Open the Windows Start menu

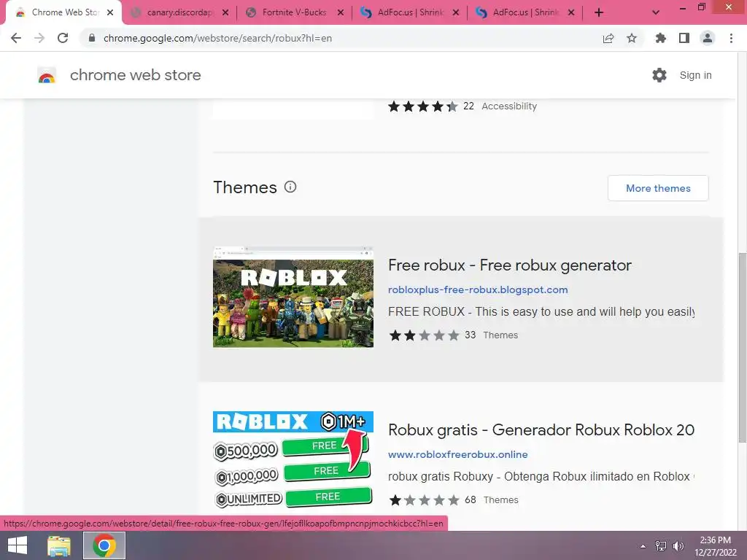[x=18, y=545]
